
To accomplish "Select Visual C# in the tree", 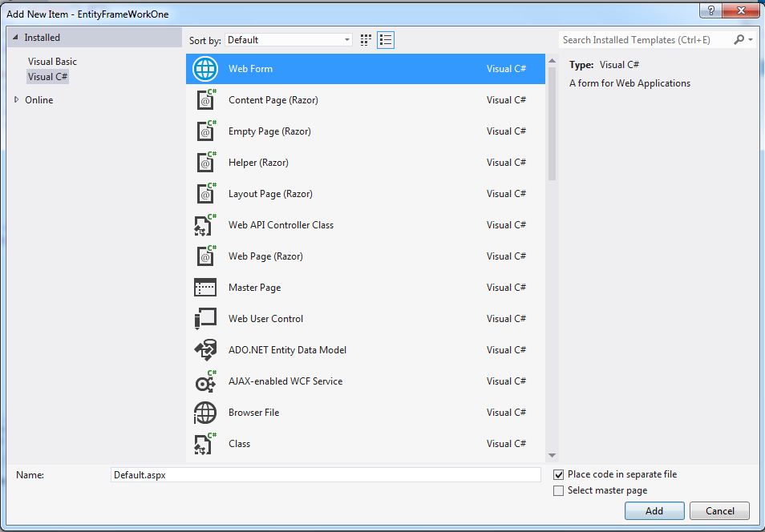I will 48,77.
